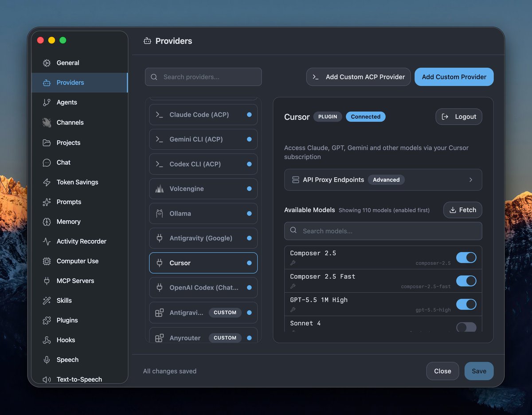Viewport: 532px width, 415px height.
Task: Select the OpenAI Codex provider row
Action: point(203,288)
